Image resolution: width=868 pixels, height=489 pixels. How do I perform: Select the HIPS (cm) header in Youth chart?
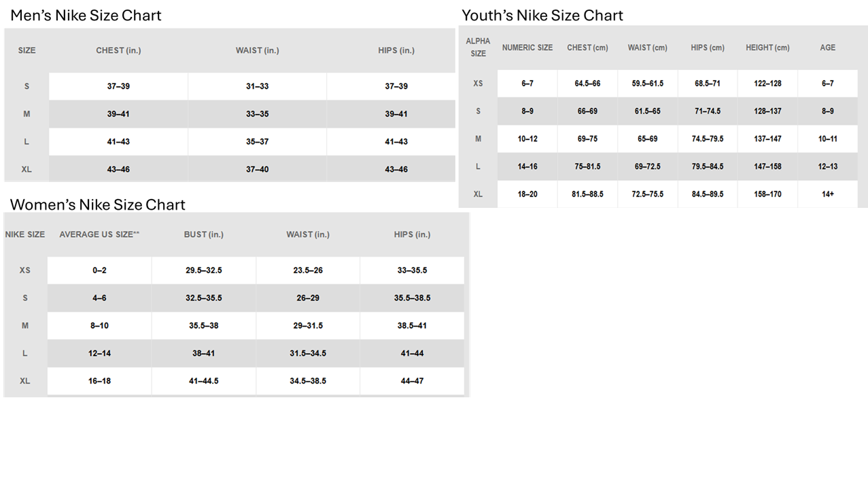coord(708,48)
